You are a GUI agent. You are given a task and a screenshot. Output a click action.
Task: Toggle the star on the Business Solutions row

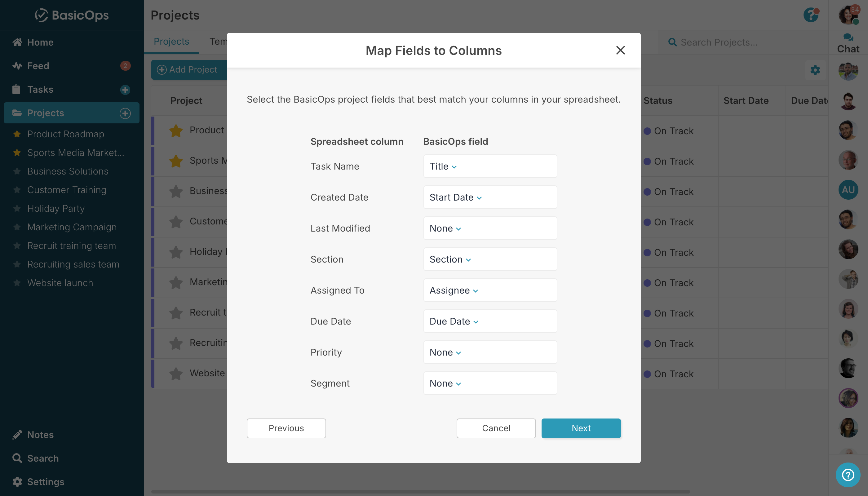(176, 191)
